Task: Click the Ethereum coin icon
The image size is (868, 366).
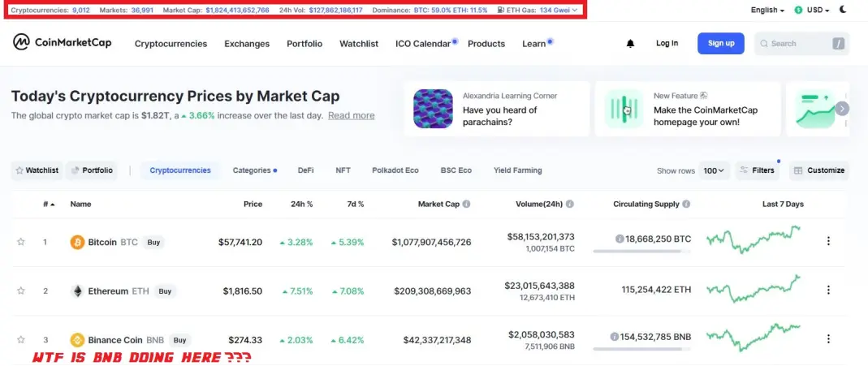Action: 77,291
